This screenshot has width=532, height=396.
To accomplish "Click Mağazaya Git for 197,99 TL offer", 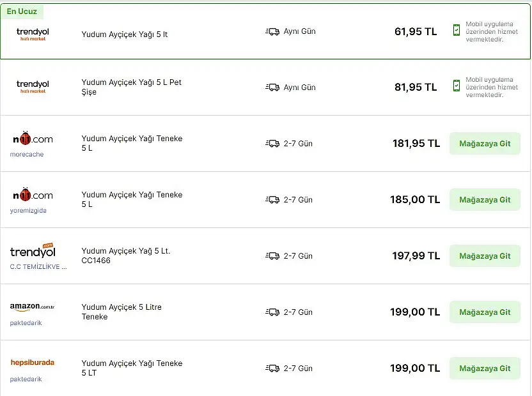I will 485,256.
